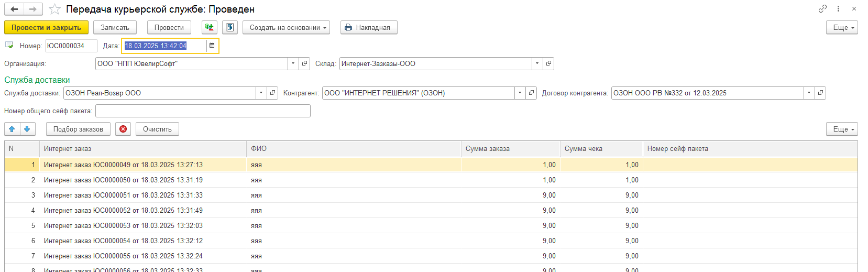Expand Контрагент dropdown list

pos(520,93)
